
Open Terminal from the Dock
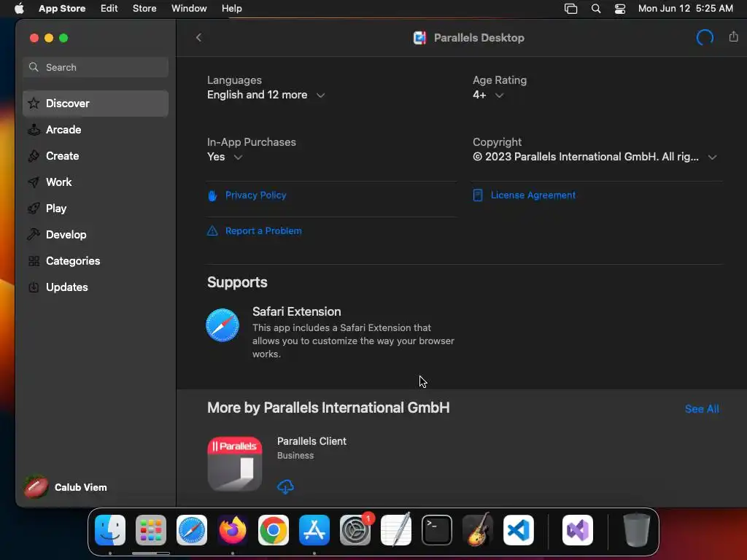click(437, 530)
